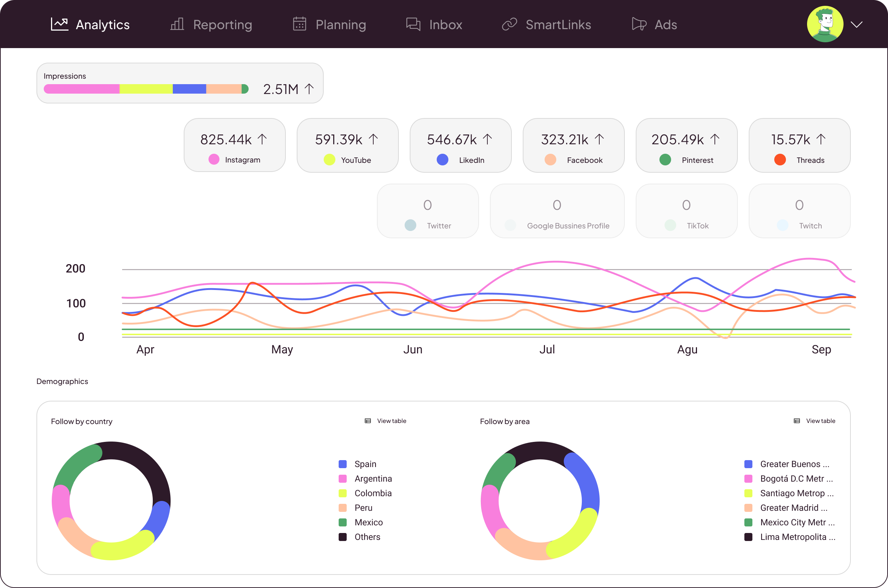The height and width of the screenshot is (588, 888).
Task: Select Santiago Metrop legend entry
Action: click(x=790, y=494)
